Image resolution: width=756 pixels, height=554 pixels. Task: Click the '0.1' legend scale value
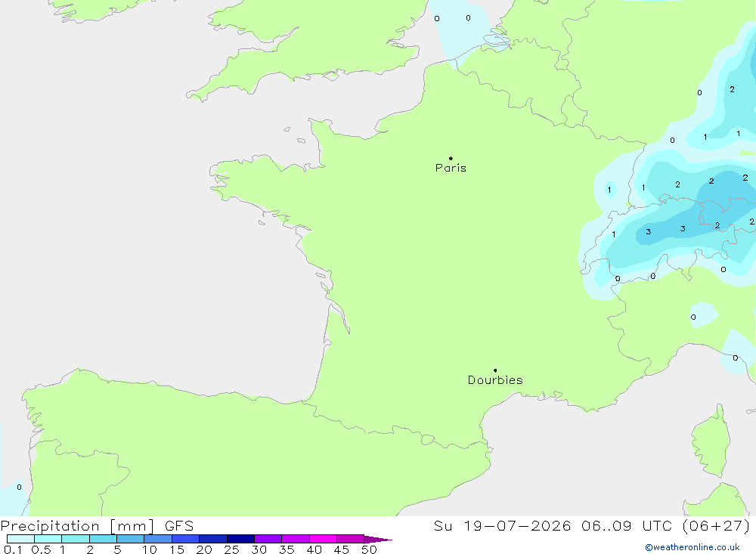13,549
